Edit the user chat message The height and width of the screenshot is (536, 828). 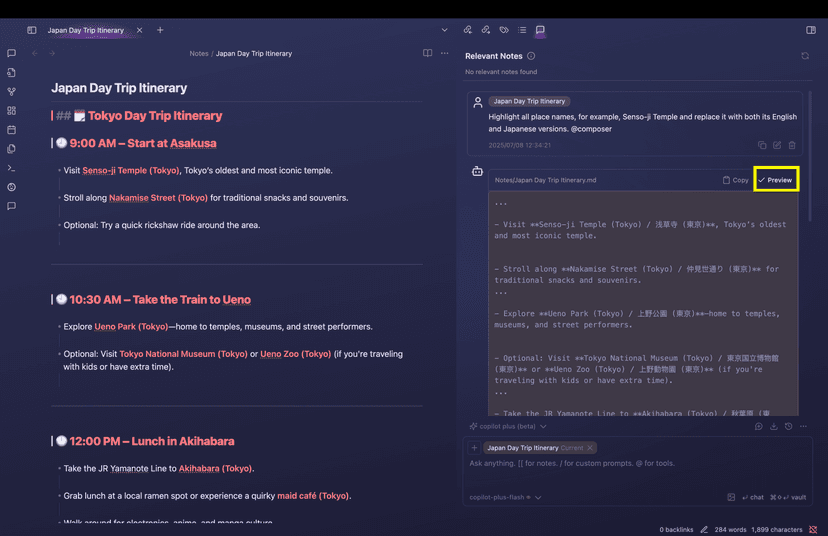[777, 146]
